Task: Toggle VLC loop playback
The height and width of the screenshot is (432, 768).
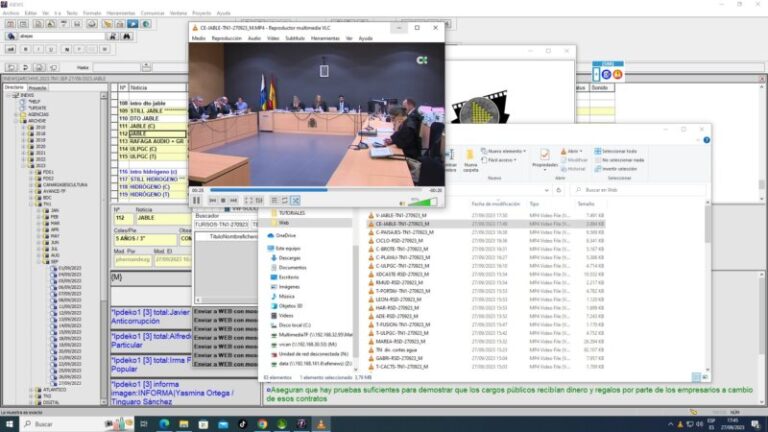Action: (x=285, y=201)
